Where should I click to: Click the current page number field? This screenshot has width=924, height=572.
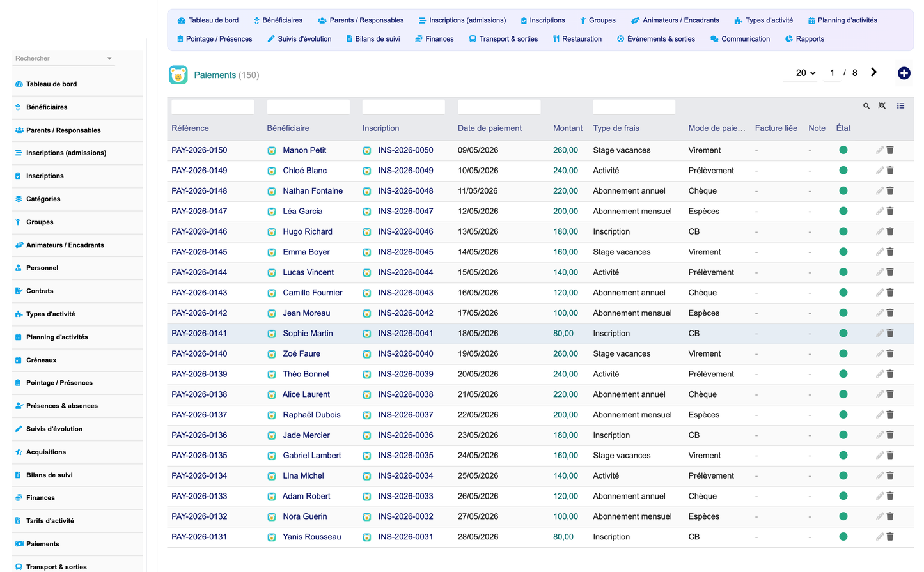click(832, 73)
